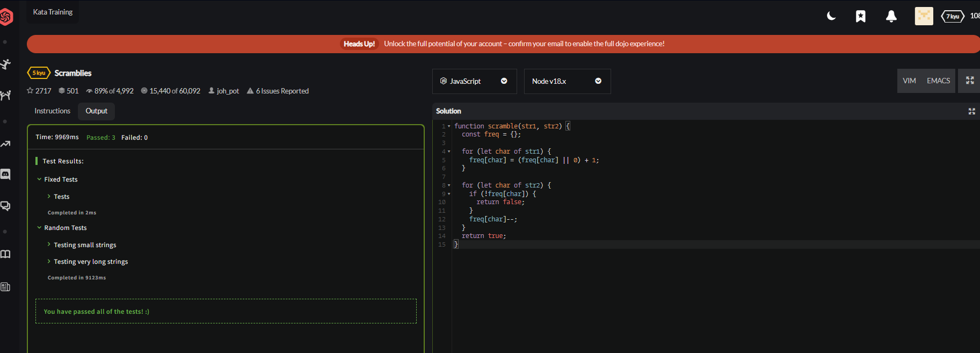The width and height of the screenshot is (980, 353).
Task: Open notifications with the bell icon
Action: 891,17
